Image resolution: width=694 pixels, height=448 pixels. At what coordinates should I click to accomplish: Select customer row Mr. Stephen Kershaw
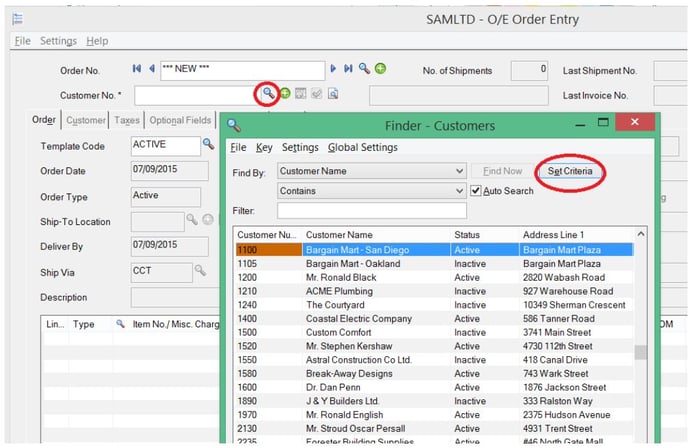click(x=435, y=346)
